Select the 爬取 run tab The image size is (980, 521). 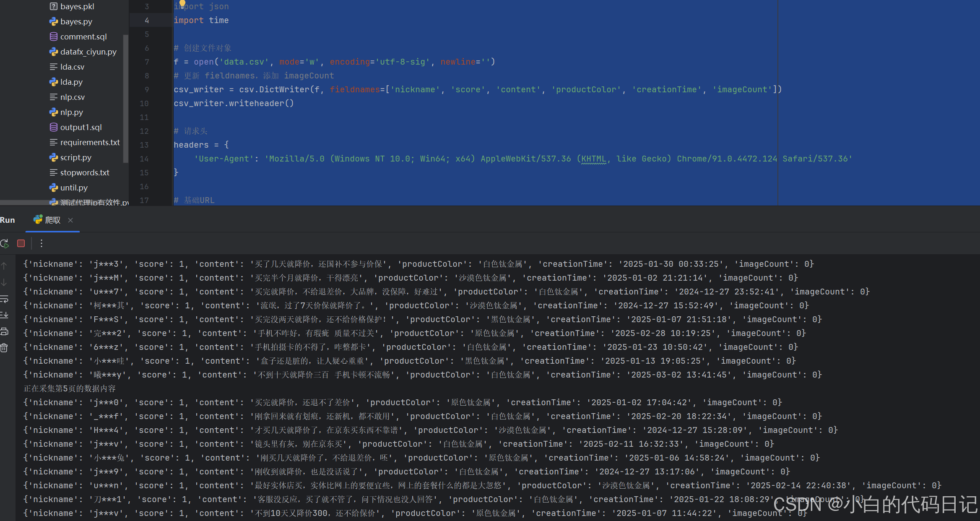tap(52, 220)
